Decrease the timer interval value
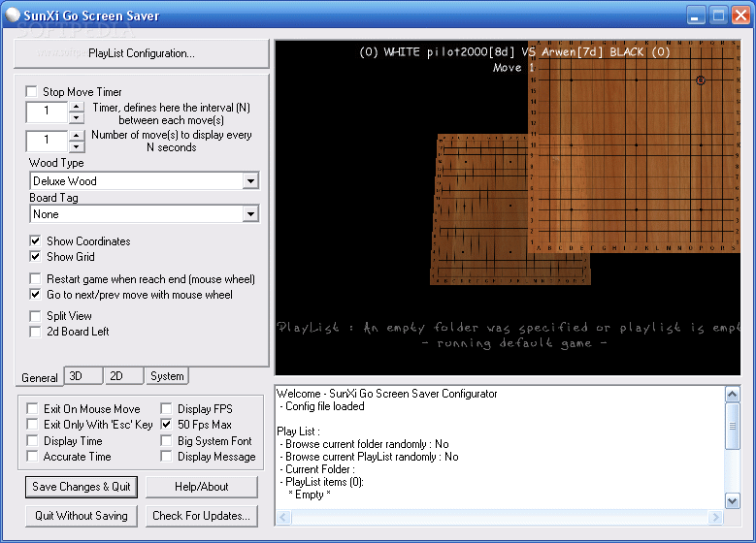The width and height of the screenshot is (756, 543). tap(76, 117)
